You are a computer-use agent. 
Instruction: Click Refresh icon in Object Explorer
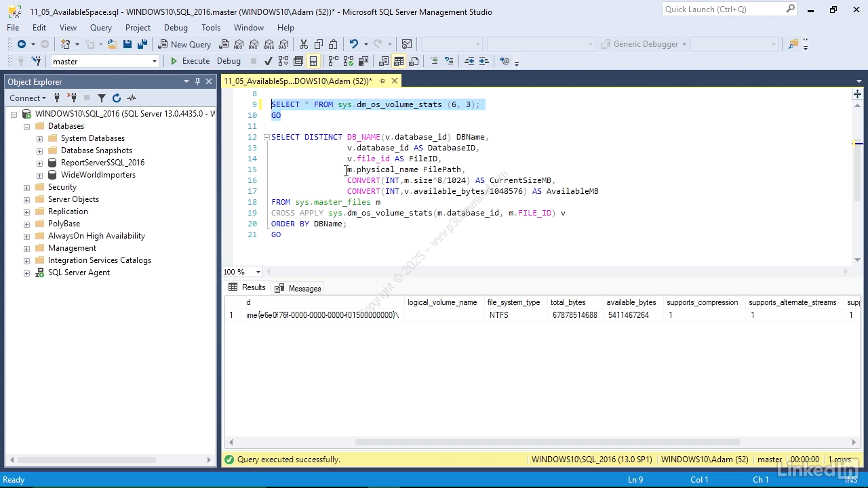coord(117,98)
